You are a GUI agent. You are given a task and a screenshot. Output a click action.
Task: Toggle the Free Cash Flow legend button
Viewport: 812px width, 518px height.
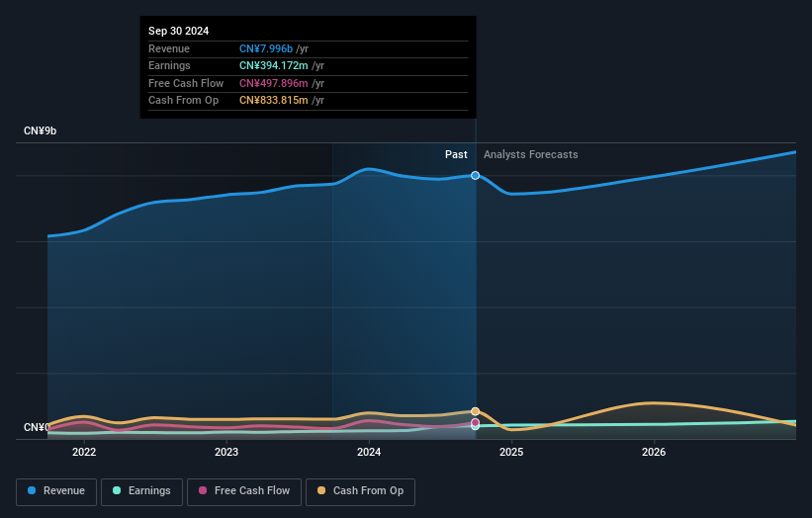(244, 491)
